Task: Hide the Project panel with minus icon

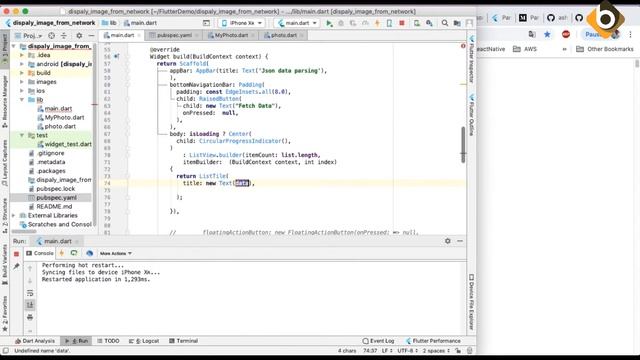Action: coord(91,36)
